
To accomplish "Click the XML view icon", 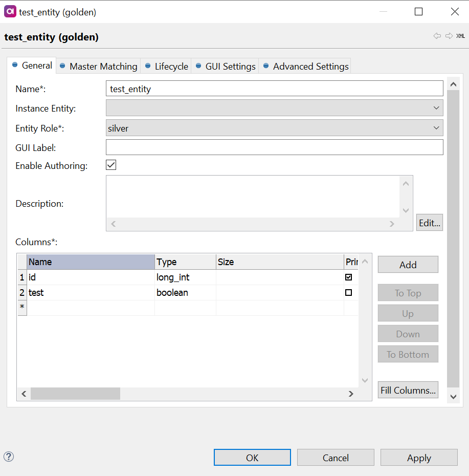I will point(460,36).
